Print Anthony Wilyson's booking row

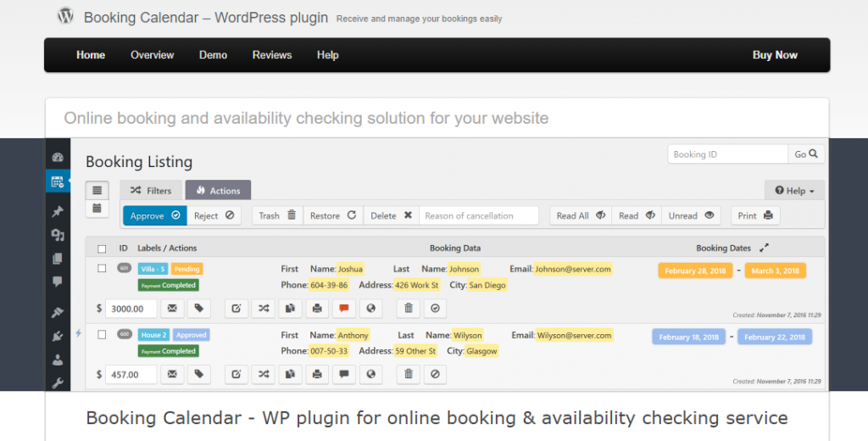click(x=317, y=375)
